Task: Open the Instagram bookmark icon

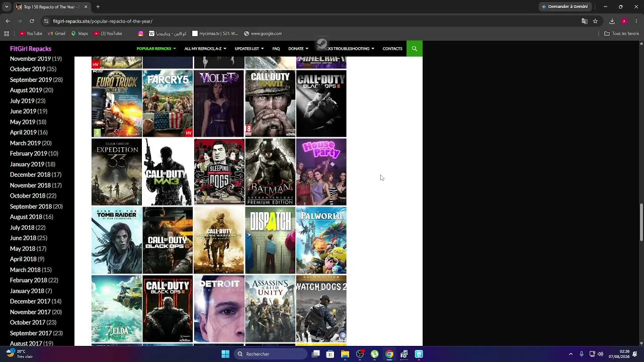Action: pyautogui.click(x=141, y=34)
